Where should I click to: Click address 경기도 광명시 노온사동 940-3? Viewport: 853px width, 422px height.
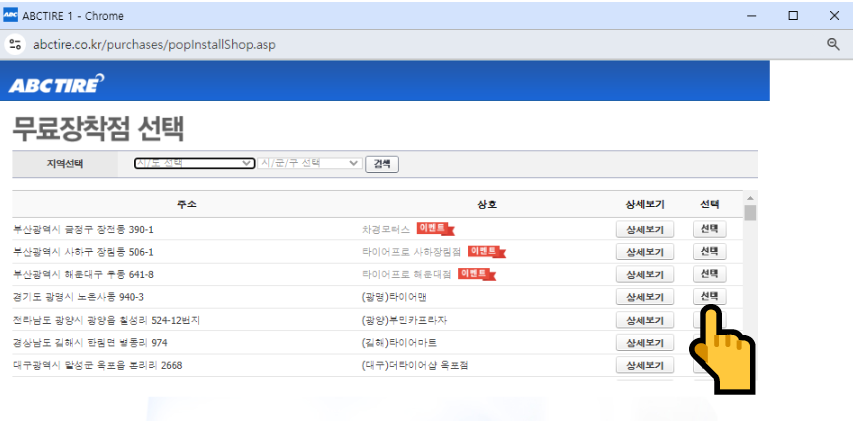(x=78, y=297)
